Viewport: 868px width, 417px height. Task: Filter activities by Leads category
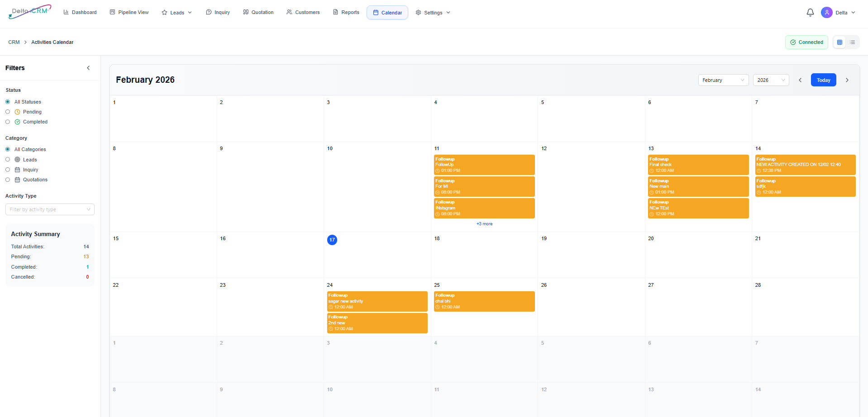click(x=7, y=160)
